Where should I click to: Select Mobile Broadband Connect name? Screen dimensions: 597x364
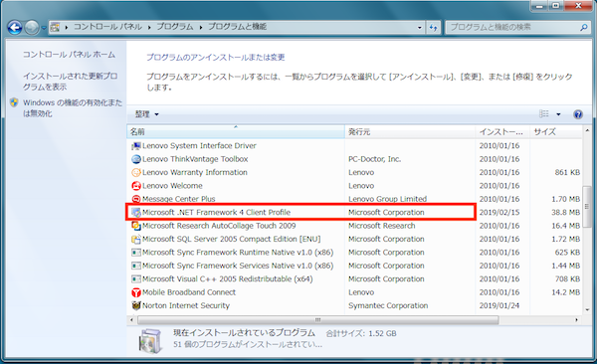(189, 292)
